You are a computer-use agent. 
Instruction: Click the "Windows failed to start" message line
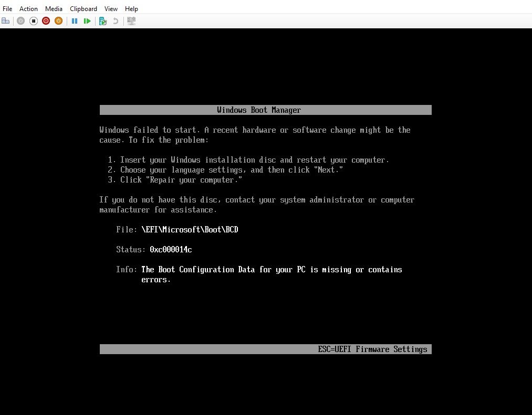tap(255, 130)
